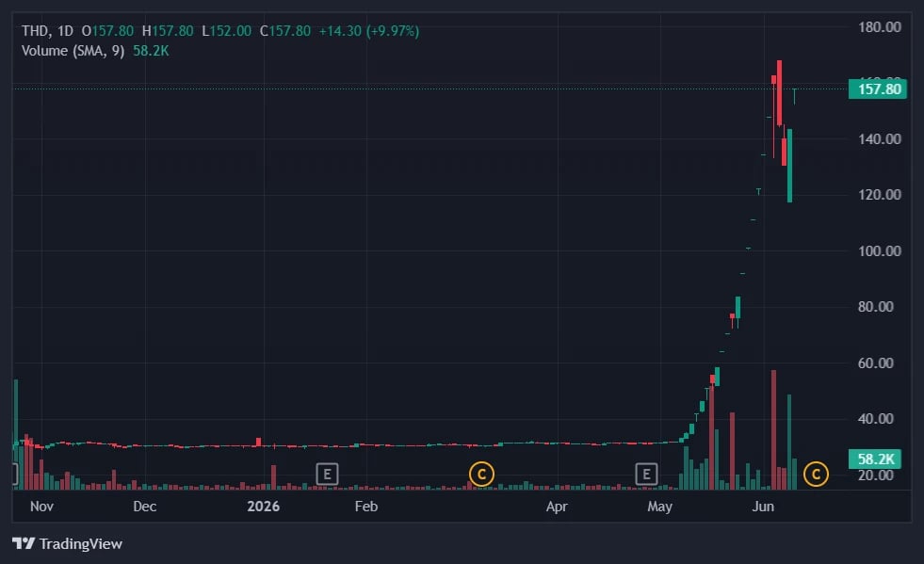This screenshot has height=564, width=924.
Task: Click the 20.00 price axis label
Action: click(x=876, y=475)
